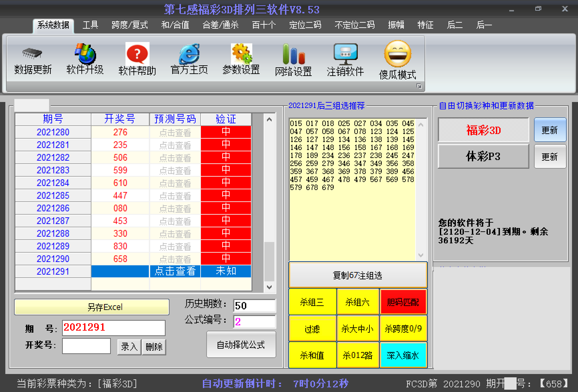The image size is (578, 392).
Task: Click the 公式编号 input field
Action: point(255,322)
